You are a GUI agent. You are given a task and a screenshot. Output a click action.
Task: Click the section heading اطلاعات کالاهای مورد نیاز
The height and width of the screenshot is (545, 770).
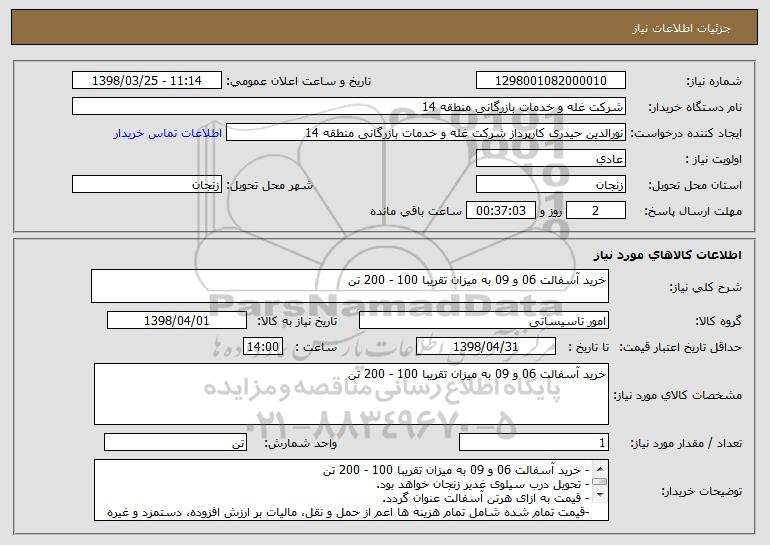coord(667,255)
